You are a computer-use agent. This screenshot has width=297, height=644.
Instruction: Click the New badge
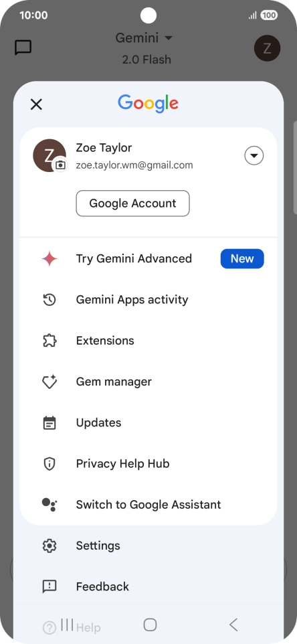(x=242, y=259)
